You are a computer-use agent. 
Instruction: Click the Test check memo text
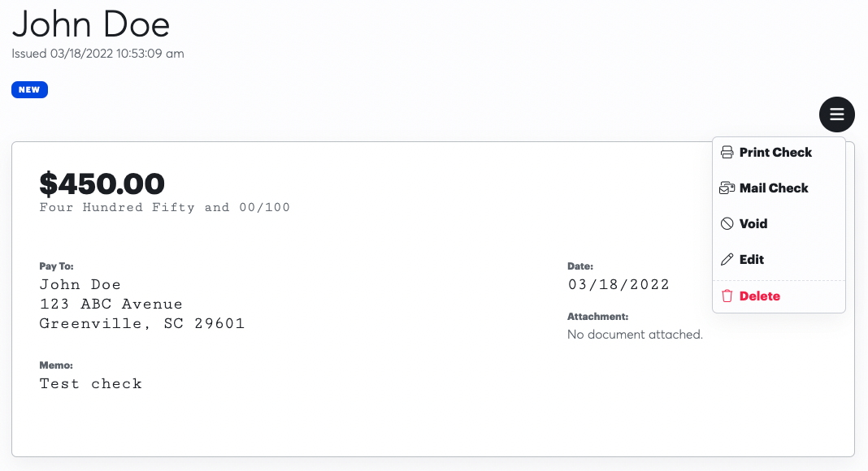click(x=90, y=383)
